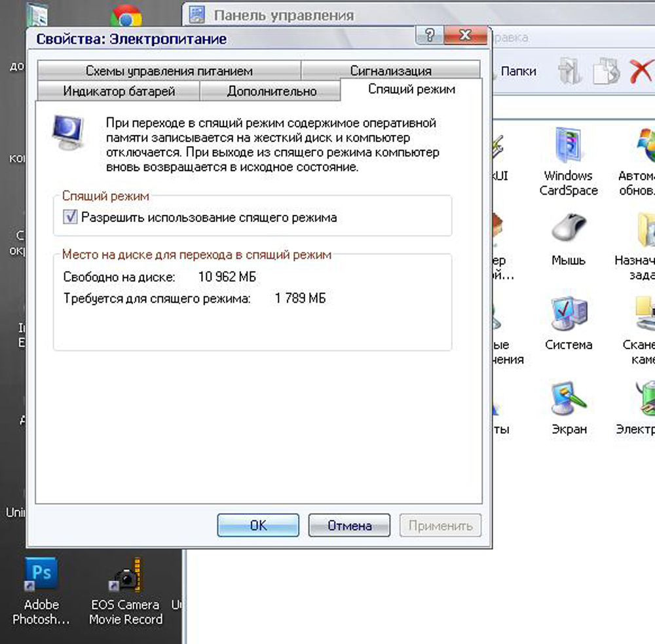
Task: Click the Move To folder toolbar icon
Action: click(571, 71)
